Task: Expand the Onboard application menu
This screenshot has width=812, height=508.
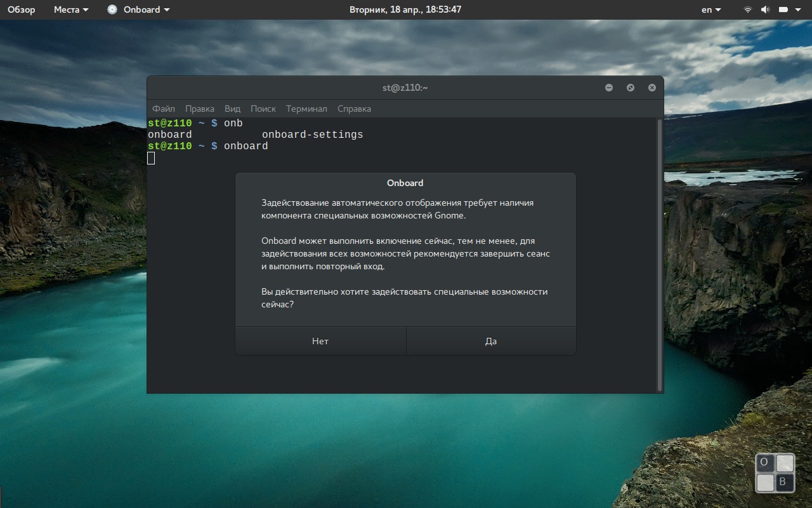Action: coord(147,10)
